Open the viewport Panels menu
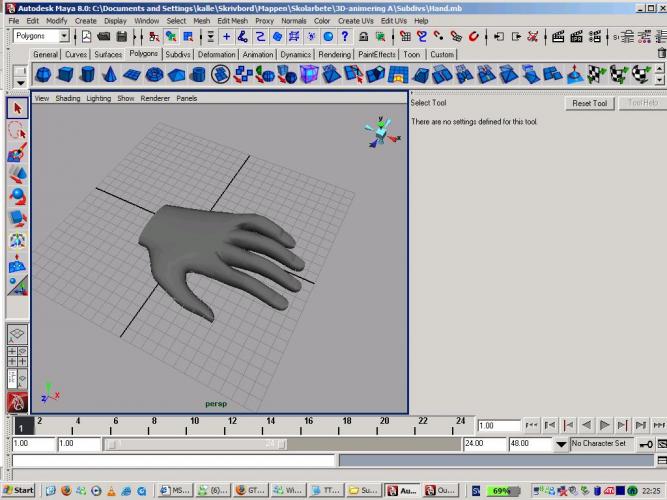Image resolution: width=667 pixels, height=500 pixels. click(x=186, y=98)
